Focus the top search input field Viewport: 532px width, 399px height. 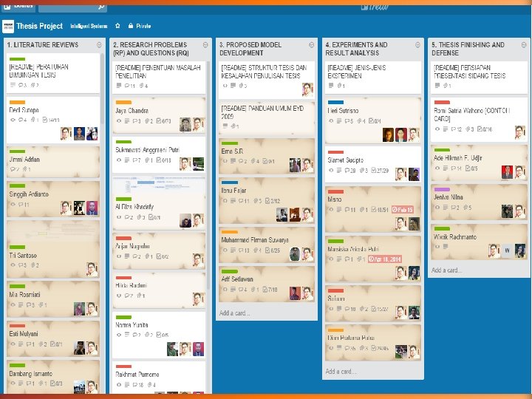[72, 8]
